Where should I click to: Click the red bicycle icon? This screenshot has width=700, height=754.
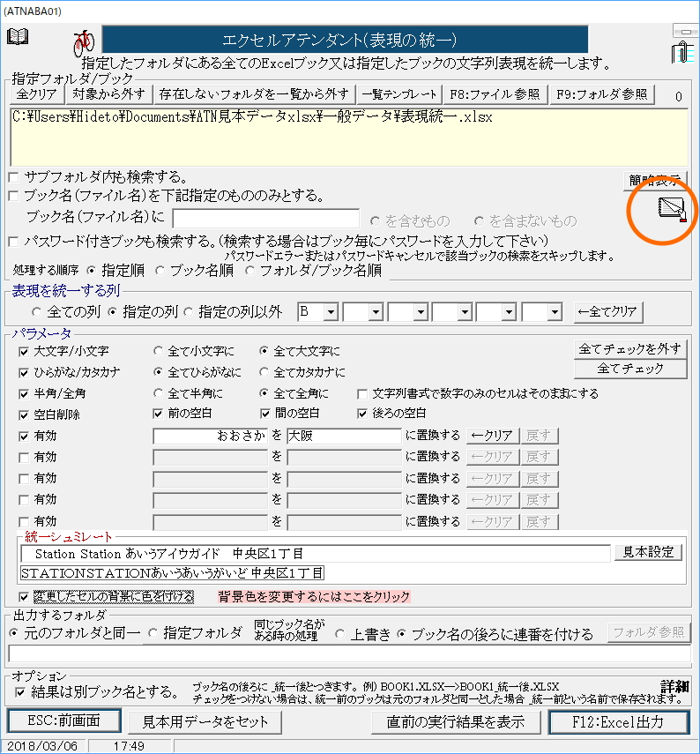pos(84,43)
